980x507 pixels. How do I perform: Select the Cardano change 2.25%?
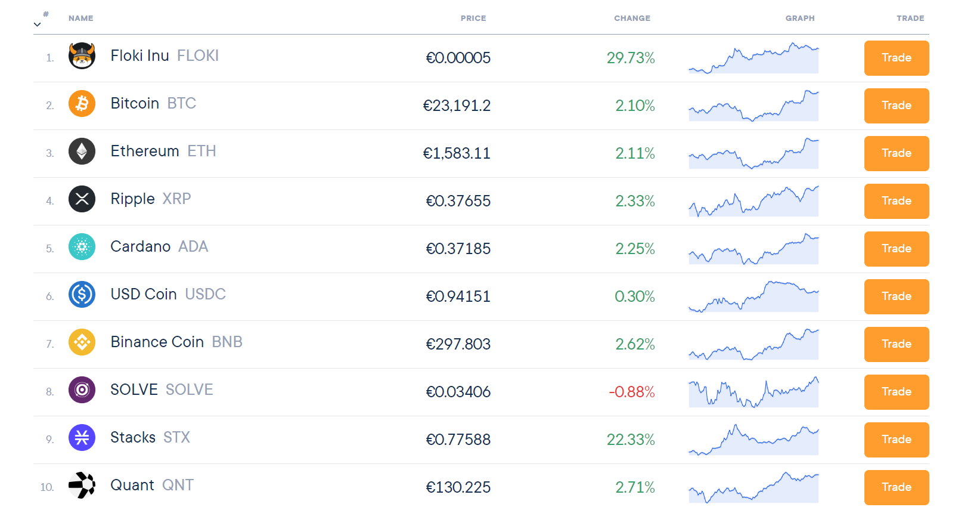click(x=635, y=249)
